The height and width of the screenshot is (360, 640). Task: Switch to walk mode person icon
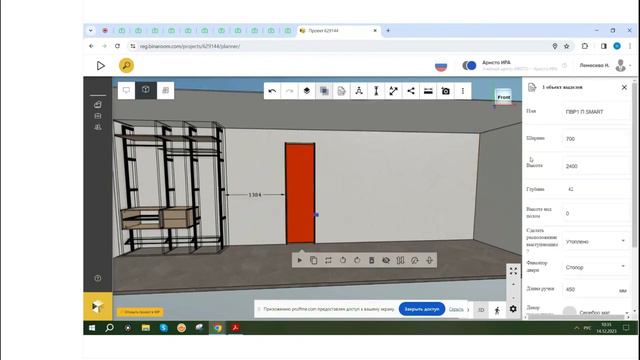tap(497, 310)
